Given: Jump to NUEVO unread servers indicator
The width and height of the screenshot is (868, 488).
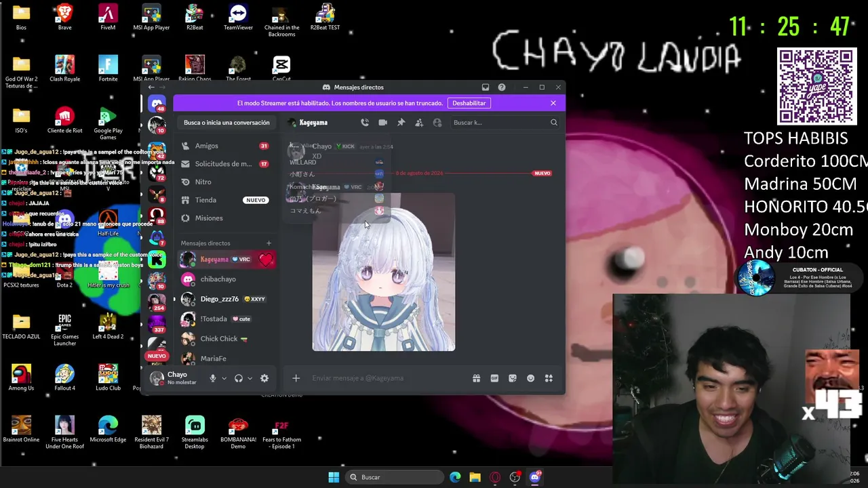Looking at the screenshot, I should 157,356.
